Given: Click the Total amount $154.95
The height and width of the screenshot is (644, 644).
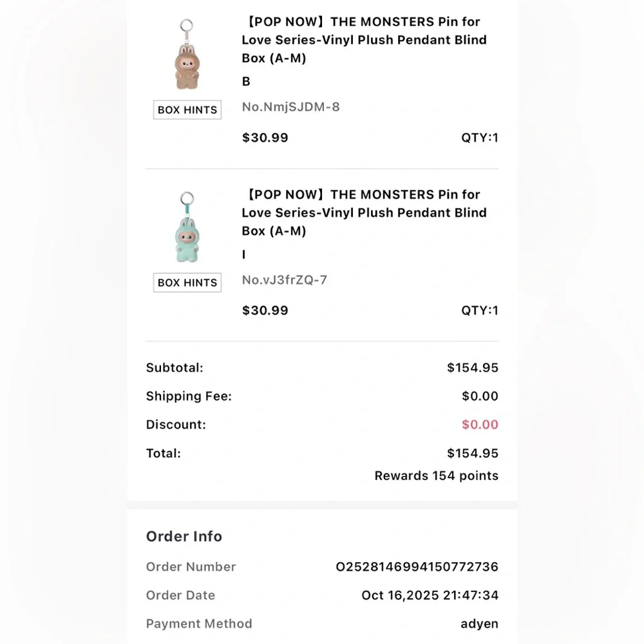Looking at the screenshot, I should (x=473, y=453).
